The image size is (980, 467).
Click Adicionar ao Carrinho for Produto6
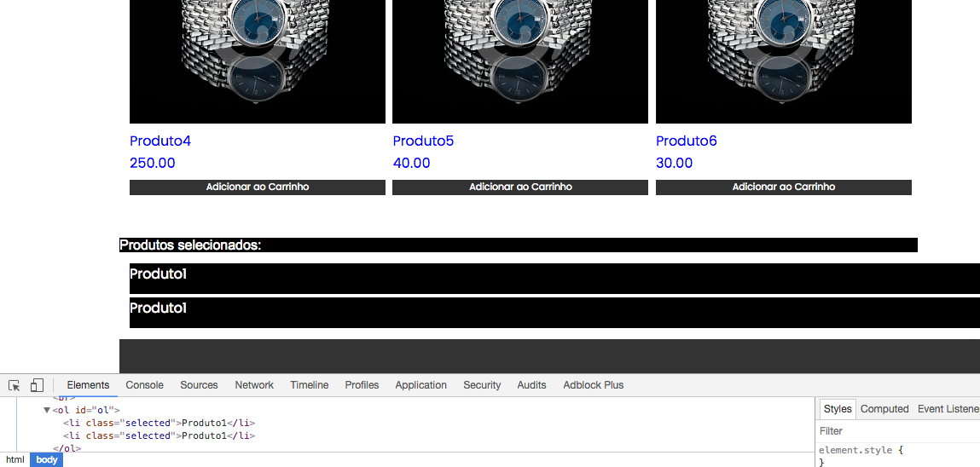(x=783, y=187)
